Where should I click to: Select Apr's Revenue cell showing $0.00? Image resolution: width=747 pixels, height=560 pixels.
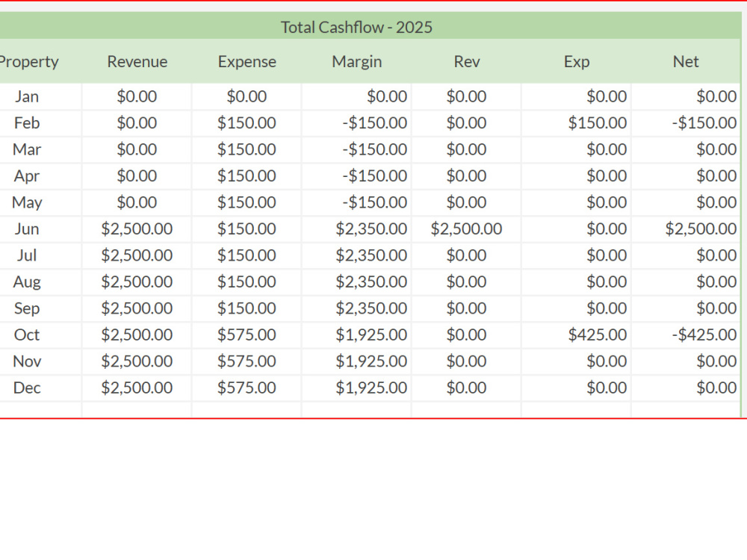pyautogui.click(x=137, y=176)
